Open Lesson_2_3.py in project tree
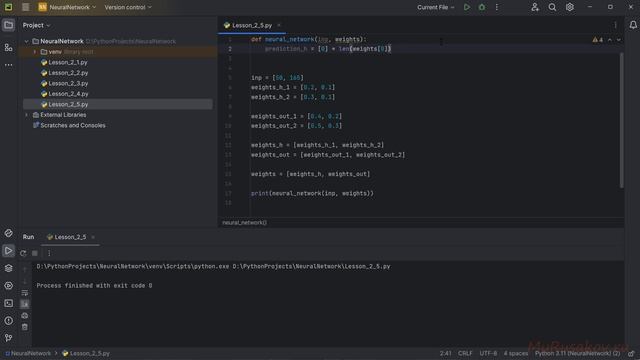The height and width of the screenshot is (360, 640). coord(68,83)
